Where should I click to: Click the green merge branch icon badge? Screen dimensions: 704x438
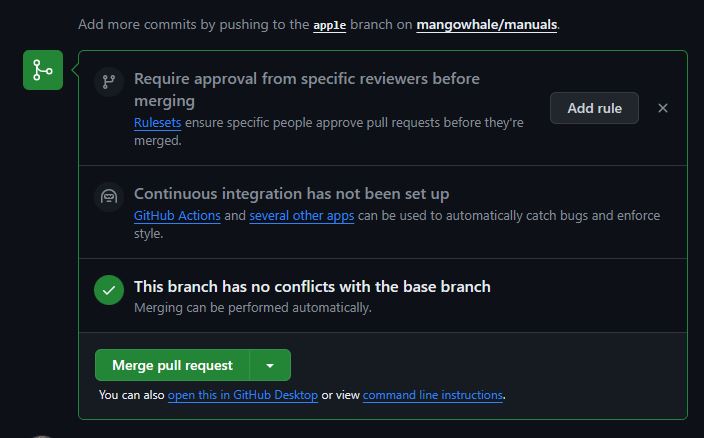click(43, 70)
